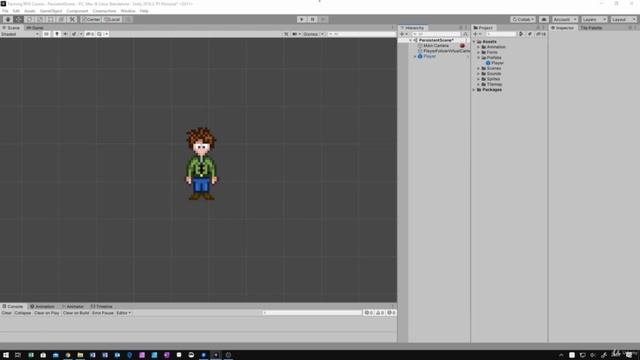640x360 pixels.
Task: Switch to the Scene tab
Action: click(11, 28)
